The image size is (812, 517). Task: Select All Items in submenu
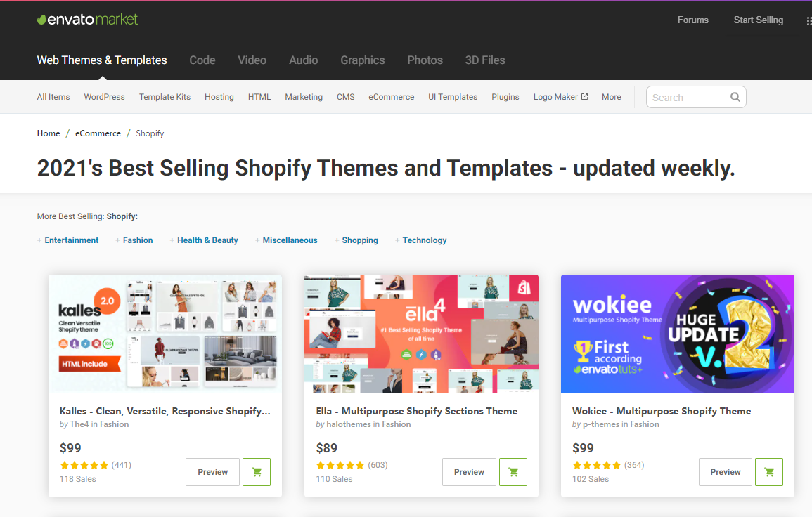(x=53, y=97)
